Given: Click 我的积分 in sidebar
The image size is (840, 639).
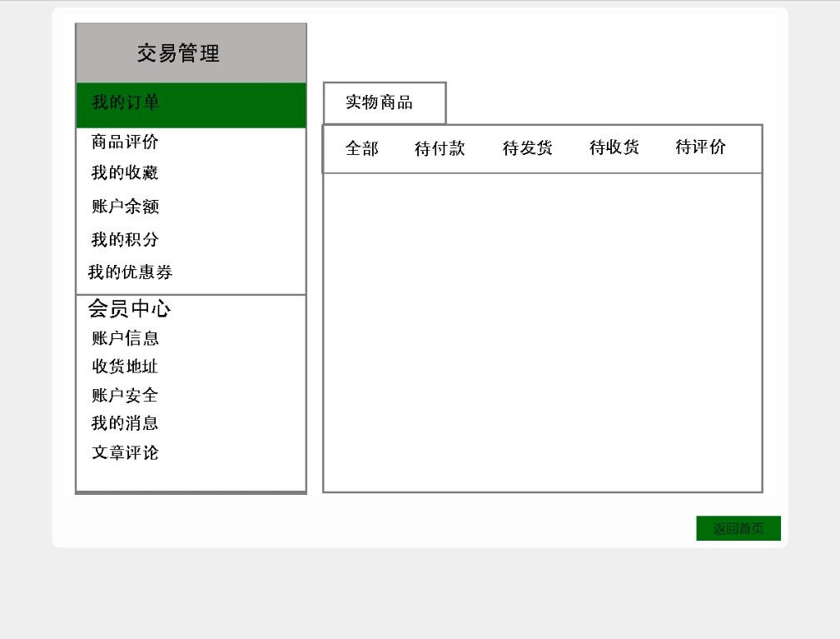Looking at the screenshot, I should pyautogui.click(x=125, y=240).
